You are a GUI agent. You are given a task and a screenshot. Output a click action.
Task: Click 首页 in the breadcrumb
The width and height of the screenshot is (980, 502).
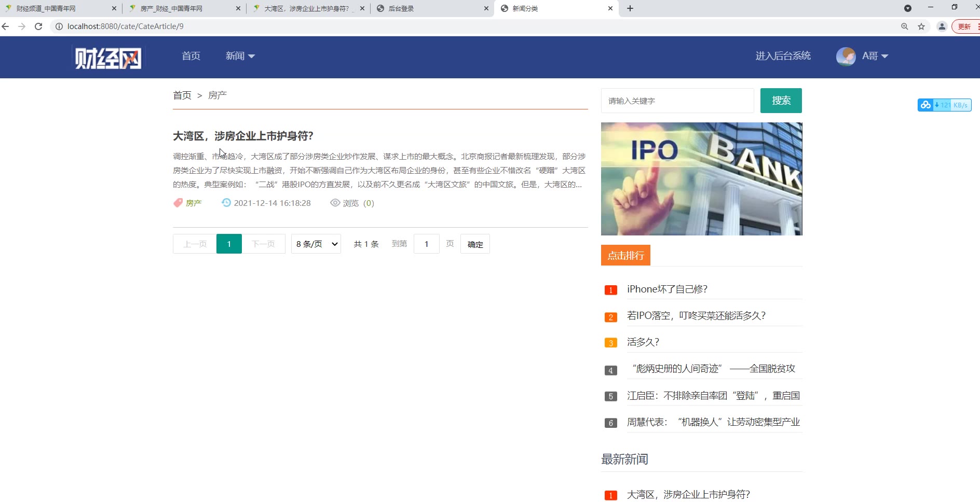point(182,95)
